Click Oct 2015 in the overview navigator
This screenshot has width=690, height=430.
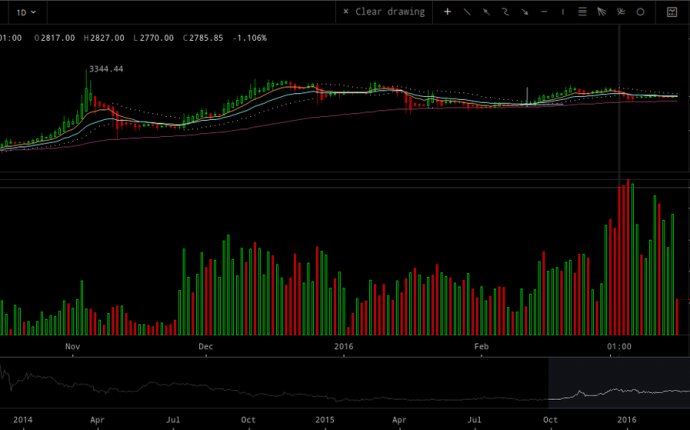point(550,420)
